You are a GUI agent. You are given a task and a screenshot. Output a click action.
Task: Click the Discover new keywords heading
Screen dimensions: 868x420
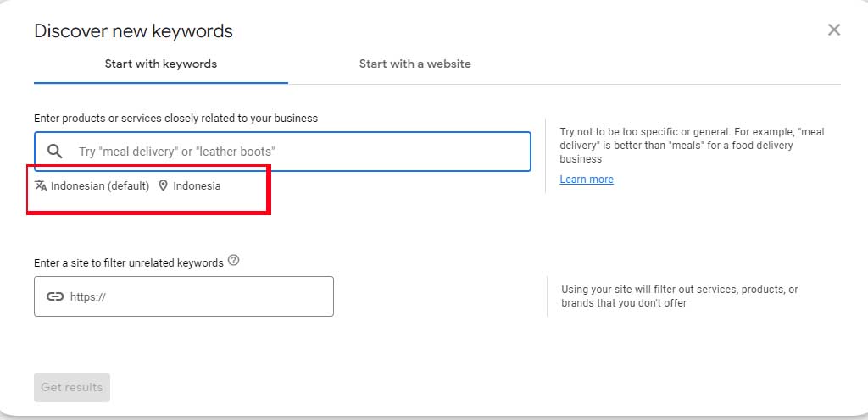[133, 31]
